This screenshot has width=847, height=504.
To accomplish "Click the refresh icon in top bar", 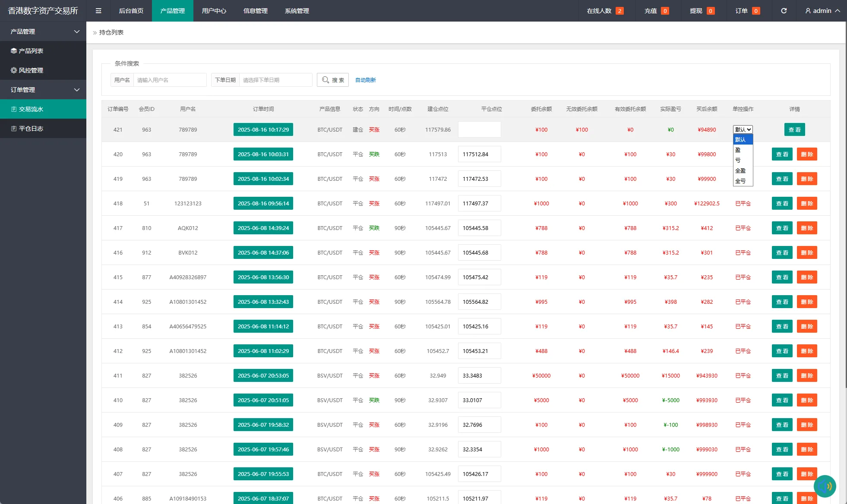I will 784,11.
